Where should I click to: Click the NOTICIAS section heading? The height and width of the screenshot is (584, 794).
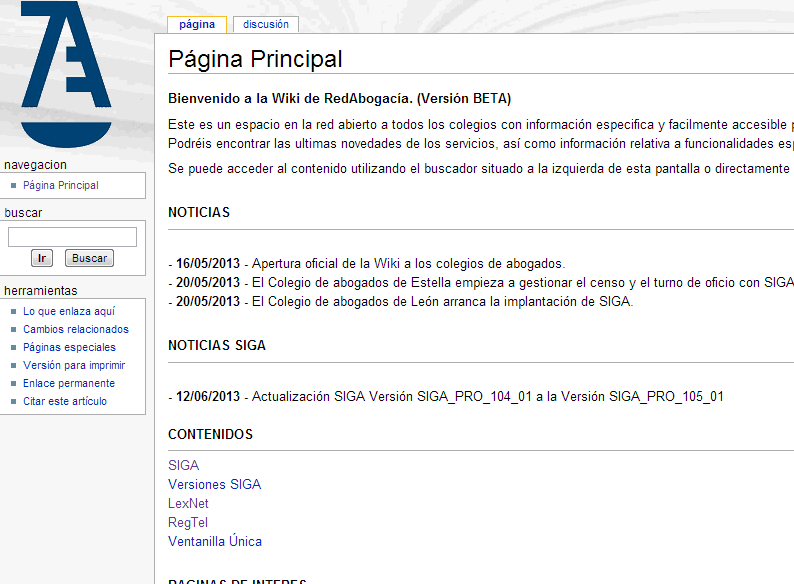199,212
